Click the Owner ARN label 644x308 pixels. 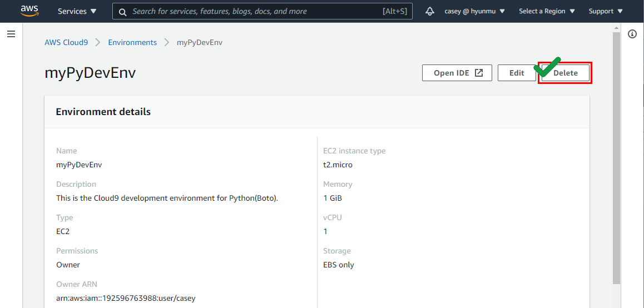click(x=76, y=284)
